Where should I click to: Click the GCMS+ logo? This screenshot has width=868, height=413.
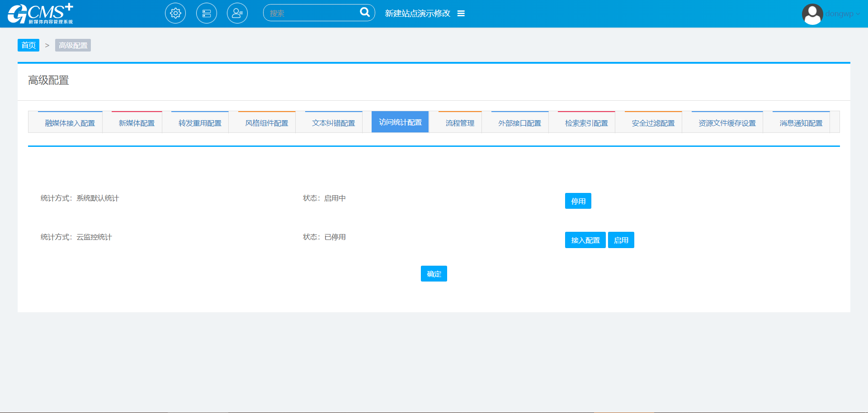(40, 14)
